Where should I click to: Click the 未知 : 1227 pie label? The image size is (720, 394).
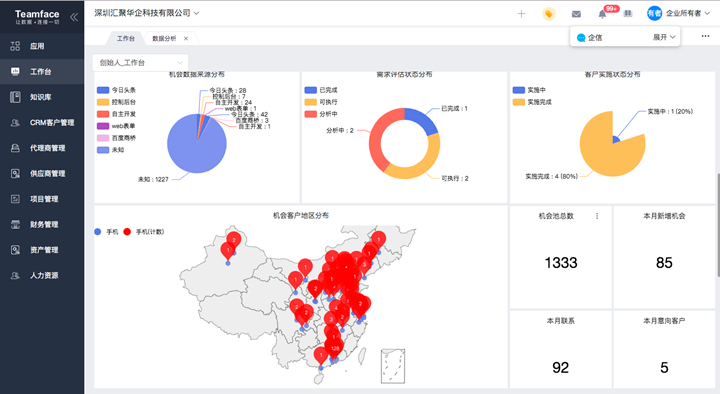click(x=153, y=180)
